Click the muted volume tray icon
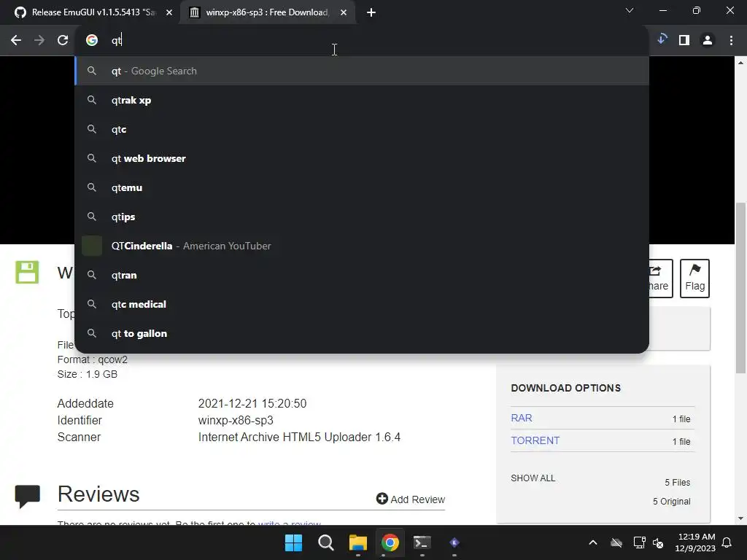 [x=658, y=542]
